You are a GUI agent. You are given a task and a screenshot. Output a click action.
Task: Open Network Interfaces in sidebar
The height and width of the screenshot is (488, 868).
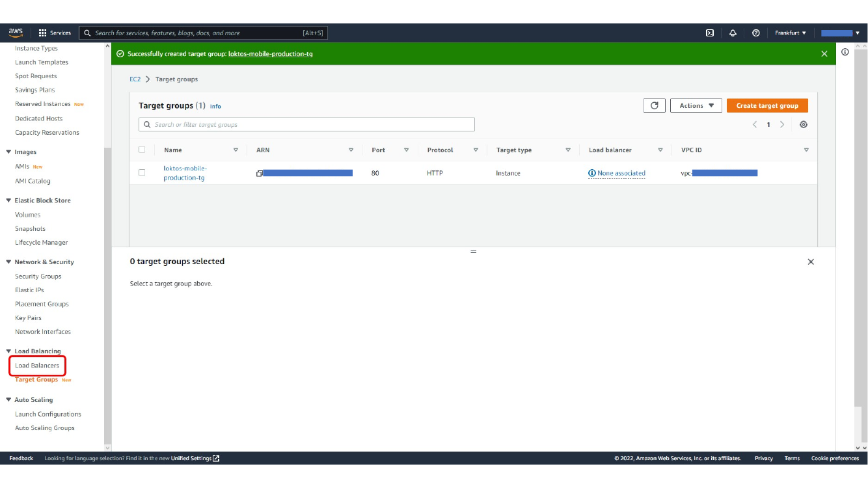click(43, 332)
